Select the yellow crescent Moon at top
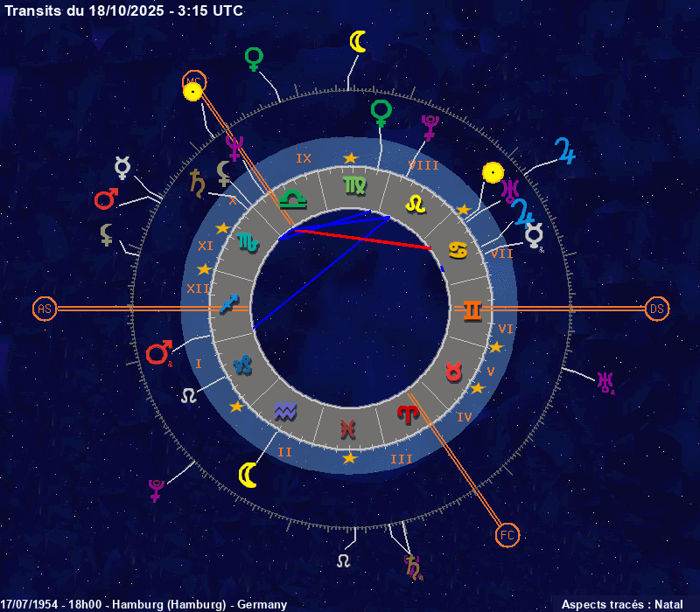Viewport: 700px width, 612px height. click(358, 41)
